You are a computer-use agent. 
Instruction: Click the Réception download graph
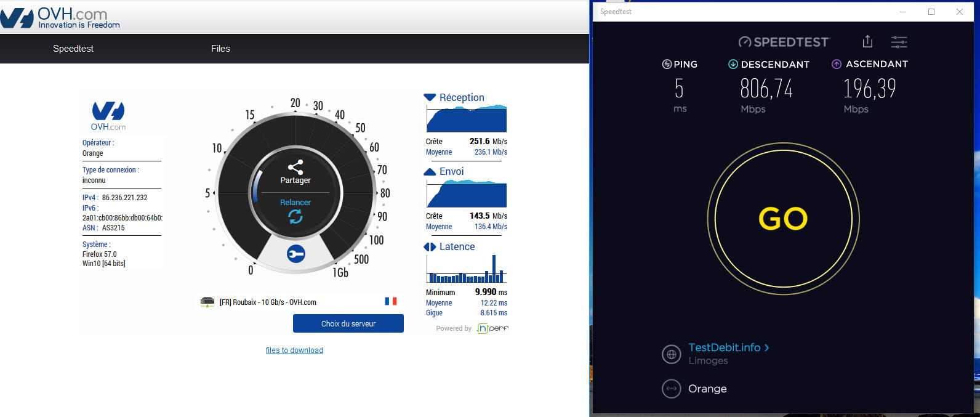467,119
